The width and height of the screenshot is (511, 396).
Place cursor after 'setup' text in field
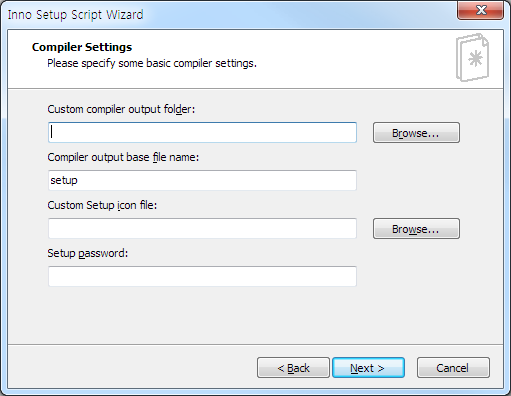(x=79, y=180)
